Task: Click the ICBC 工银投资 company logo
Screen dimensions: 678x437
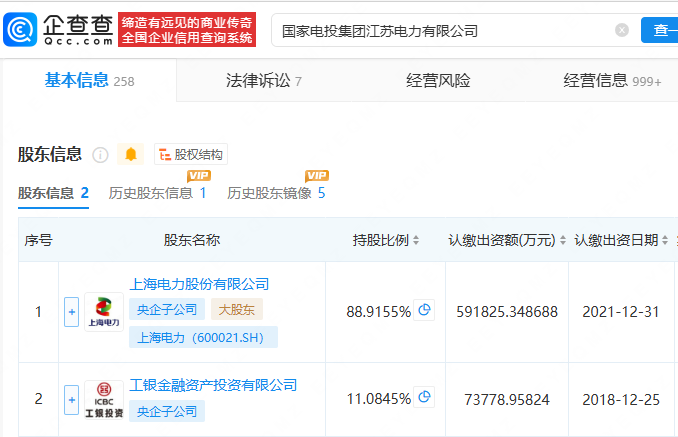Action: tap(103, 399)
